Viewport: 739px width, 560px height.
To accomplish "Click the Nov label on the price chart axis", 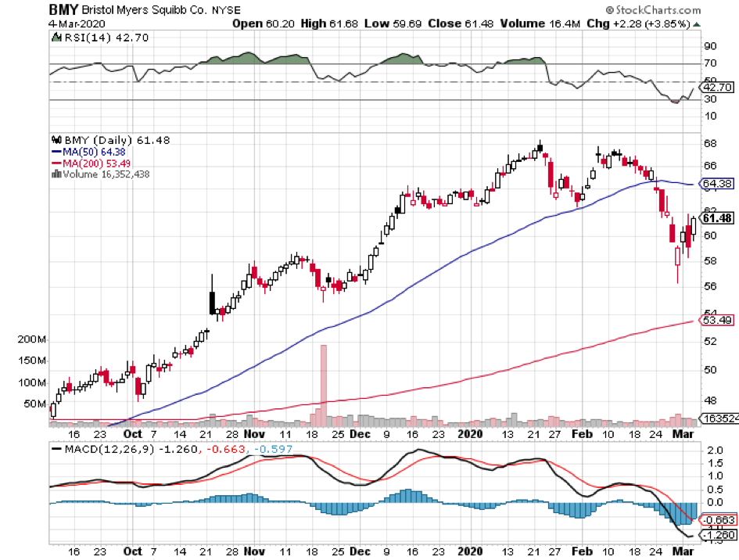I will 254,433.
